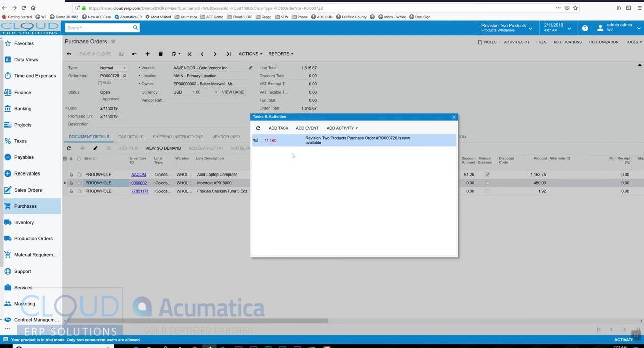
Task: Delete the purchase order with trash icon
Action: [160, 54]
